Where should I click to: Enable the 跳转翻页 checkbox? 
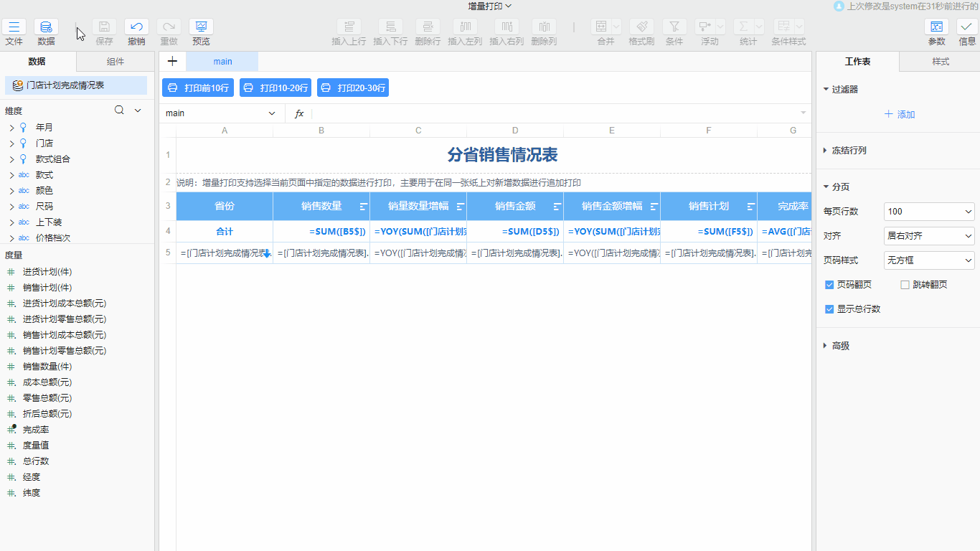coord(905,285)
